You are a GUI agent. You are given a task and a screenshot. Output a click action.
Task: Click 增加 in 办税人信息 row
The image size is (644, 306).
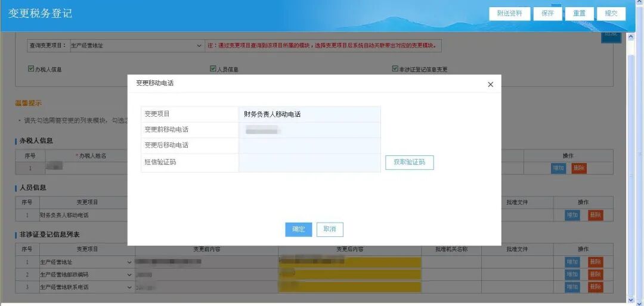click(558, 168)
